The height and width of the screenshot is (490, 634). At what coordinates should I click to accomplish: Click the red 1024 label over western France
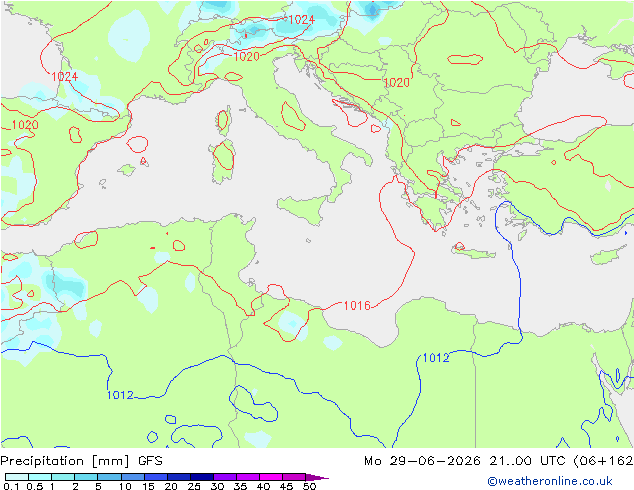[x=64, y=76]
